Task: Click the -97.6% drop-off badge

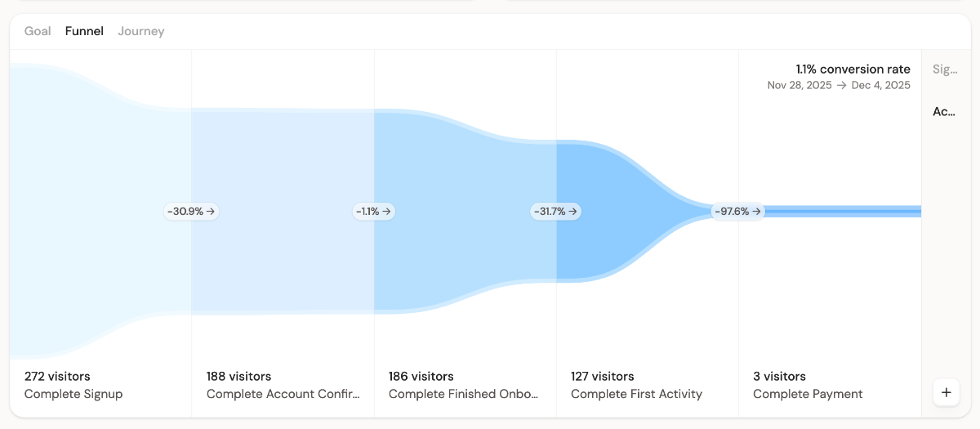Action: click(x=737, y=211)
